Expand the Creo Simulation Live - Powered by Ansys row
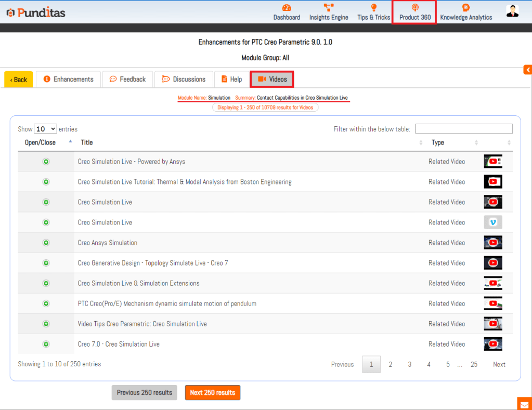Screen dimensions: 532x410 coord(46,162)
